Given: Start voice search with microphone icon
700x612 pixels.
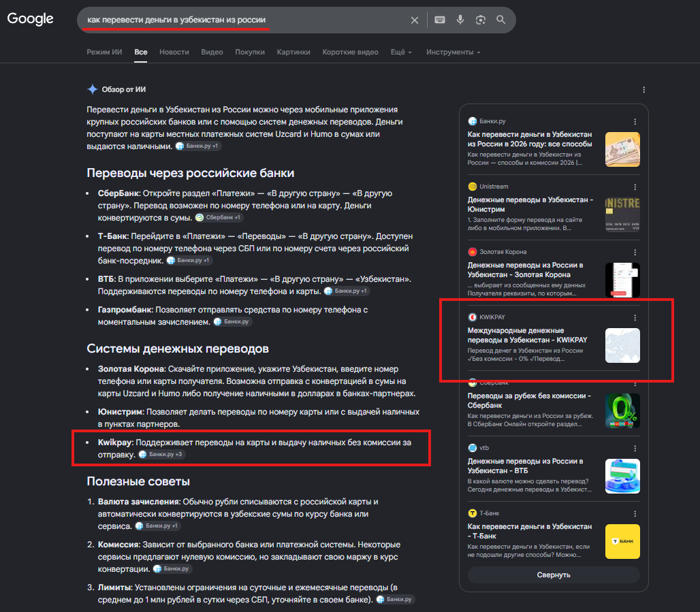Looking at the screenshot, I should click(460, 20).
